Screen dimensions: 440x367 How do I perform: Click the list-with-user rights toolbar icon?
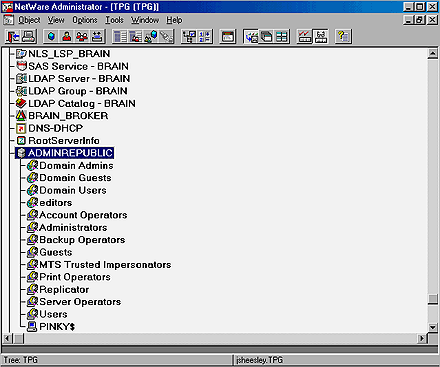point(136,36)
